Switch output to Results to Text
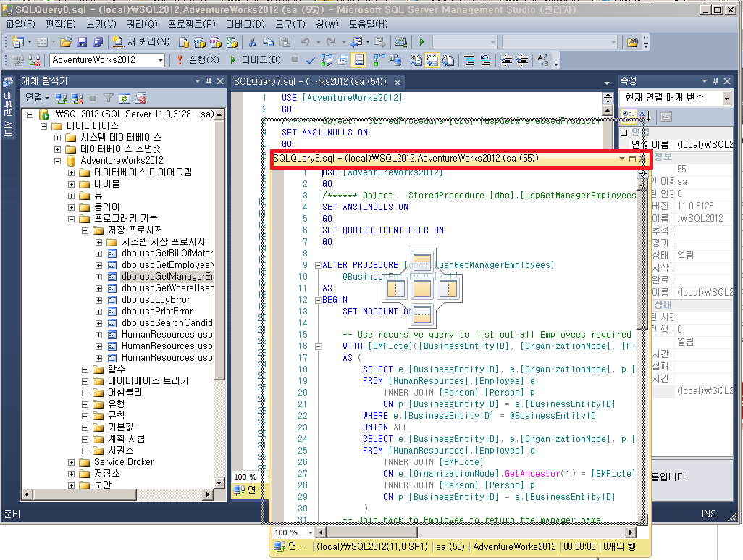This screenshot has height=560, width=743. (x=416, y=59)
